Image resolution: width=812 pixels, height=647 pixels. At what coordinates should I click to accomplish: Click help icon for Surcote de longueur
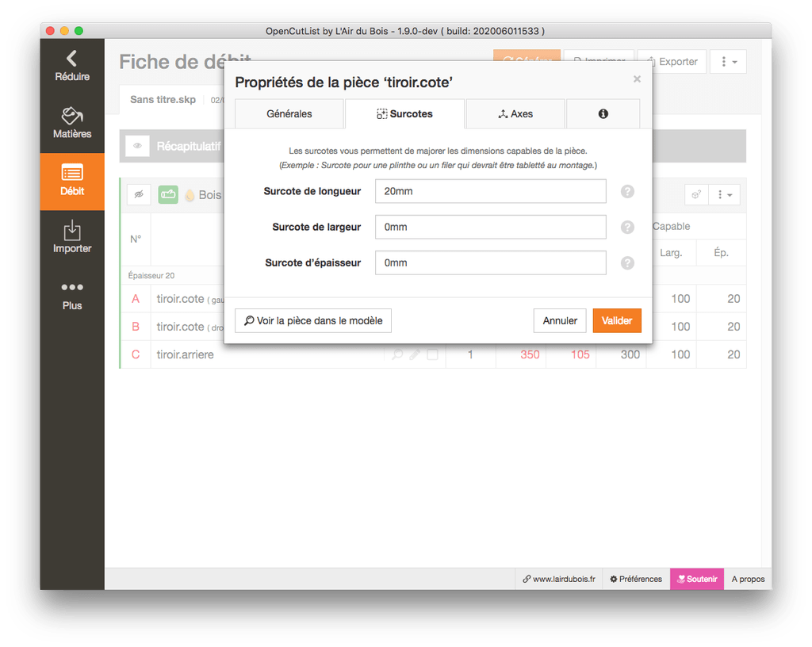pos(627,192)
